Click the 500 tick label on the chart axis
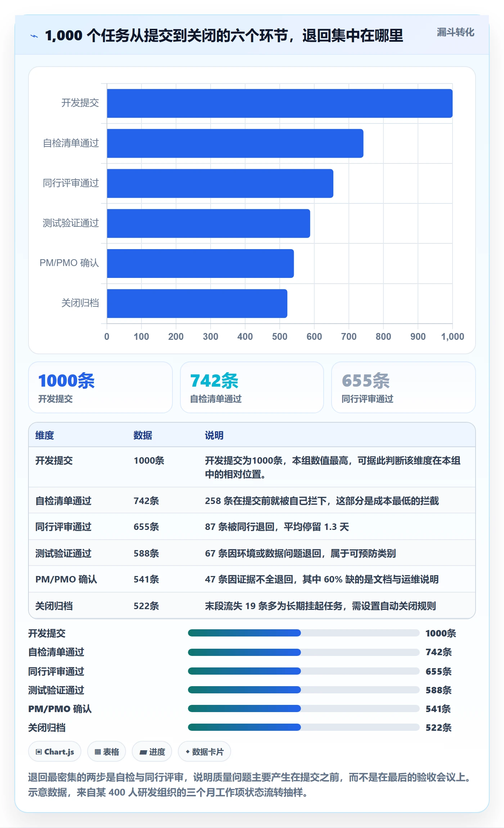This screenshot has width=504, height=828. click(x=280, y=337)
